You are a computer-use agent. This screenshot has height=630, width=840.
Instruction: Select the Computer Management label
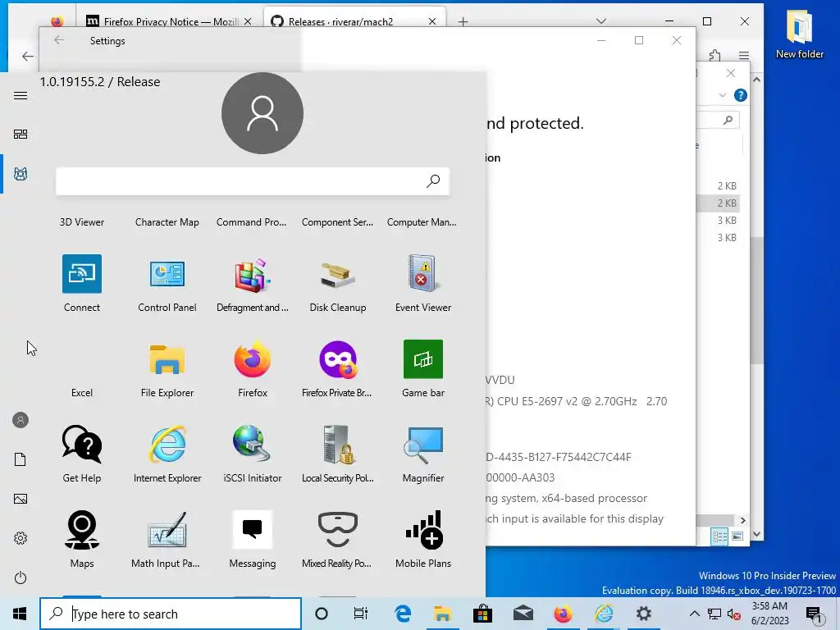point(422,221)
